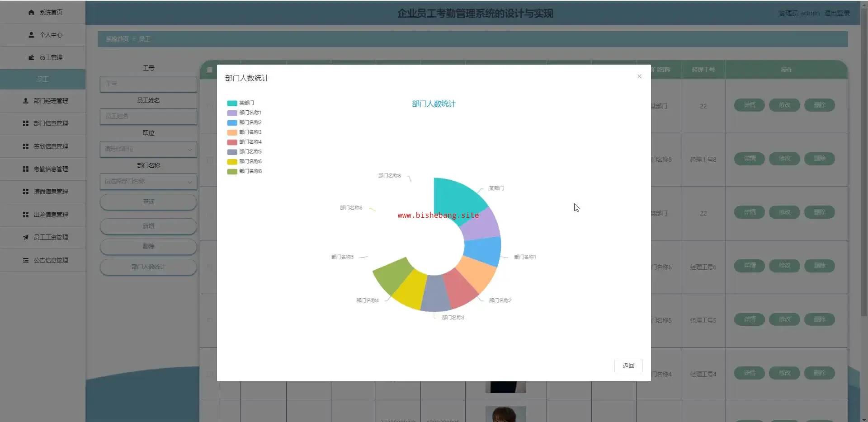This screenshot has width=868, height=422.
Task: Click the 管理员 admin text in header
Action: click(x=799, y=13)
